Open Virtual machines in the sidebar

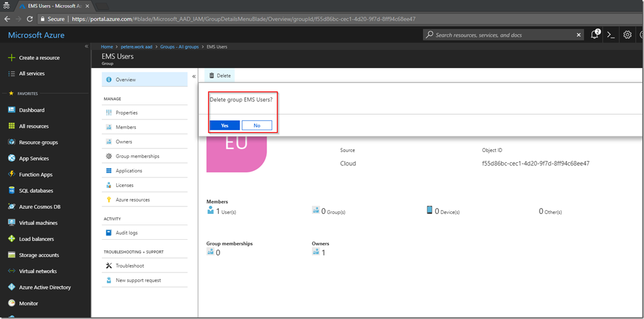tap(38, 223)
